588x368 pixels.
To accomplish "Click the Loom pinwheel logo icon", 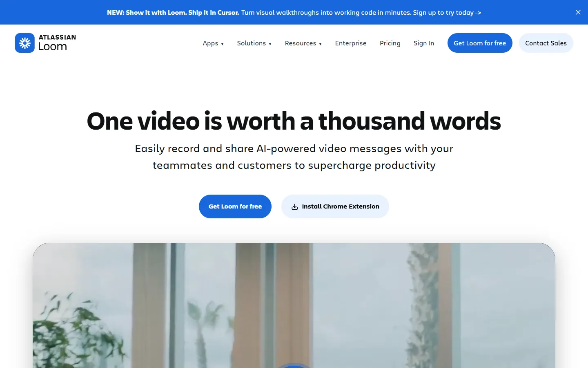I will click(25, 43).
